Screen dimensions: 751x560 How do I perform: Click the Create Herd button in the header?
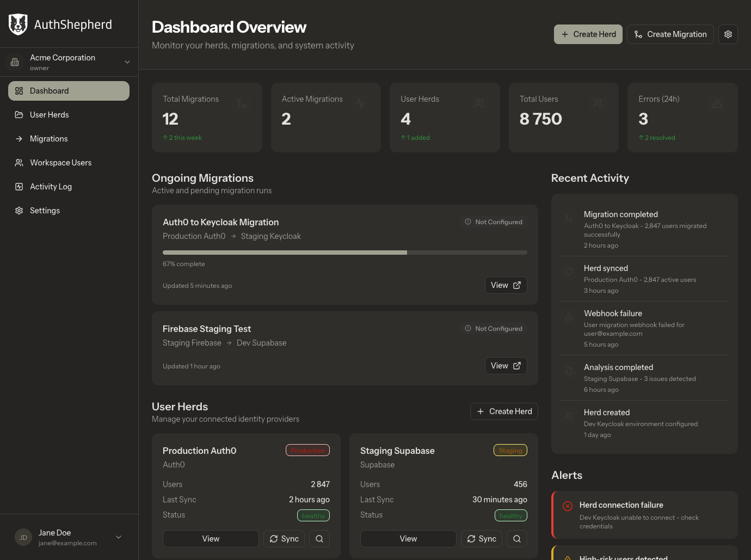click(x=588, y=34)
